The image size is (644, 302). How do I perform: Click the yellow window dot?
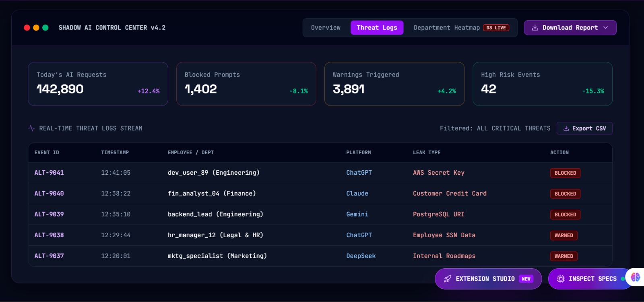36,28
